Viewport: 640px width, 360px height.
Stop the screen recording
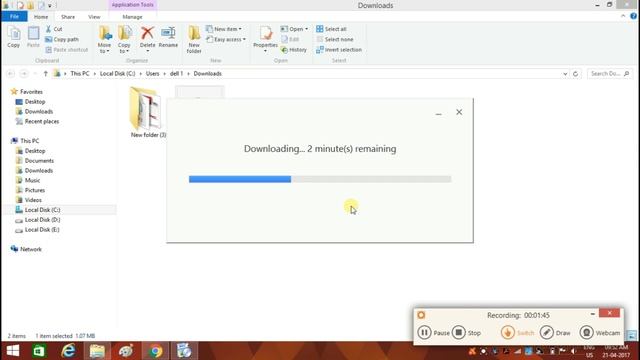(x=467, y=333)
